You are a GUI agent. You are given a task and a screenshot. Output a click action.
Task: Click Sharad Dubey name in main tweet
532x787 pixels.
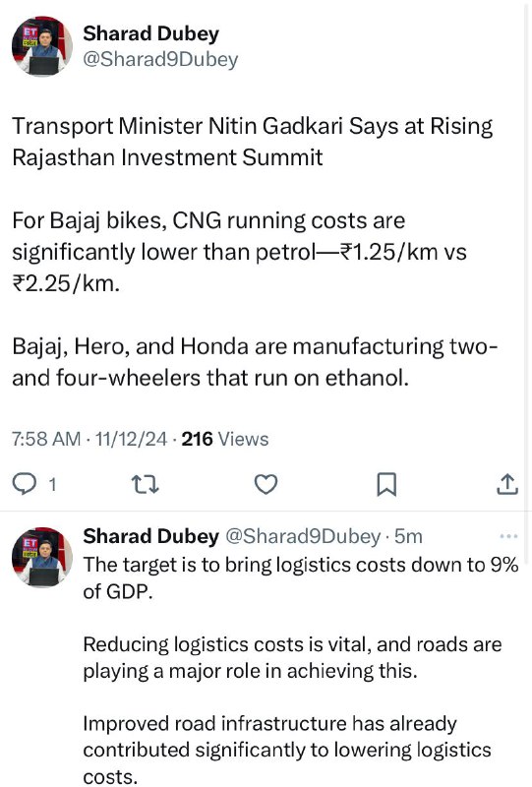(151, 33)
